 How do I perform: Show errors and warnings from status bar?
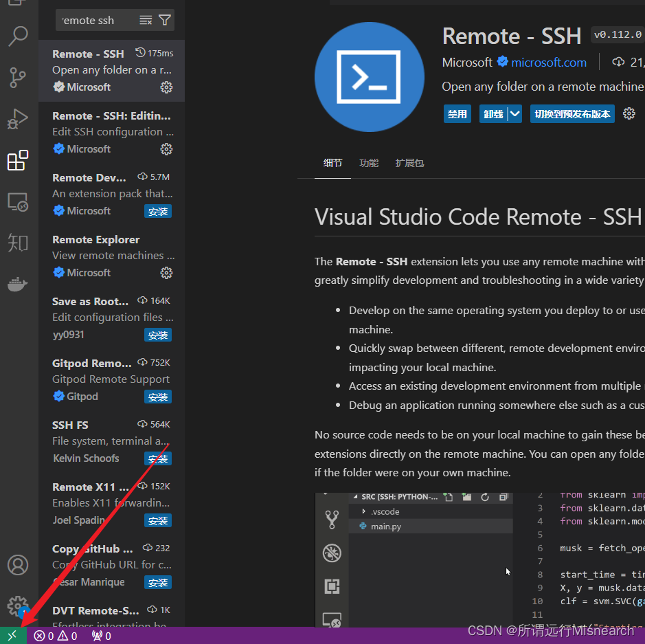[x=56, y=636]
